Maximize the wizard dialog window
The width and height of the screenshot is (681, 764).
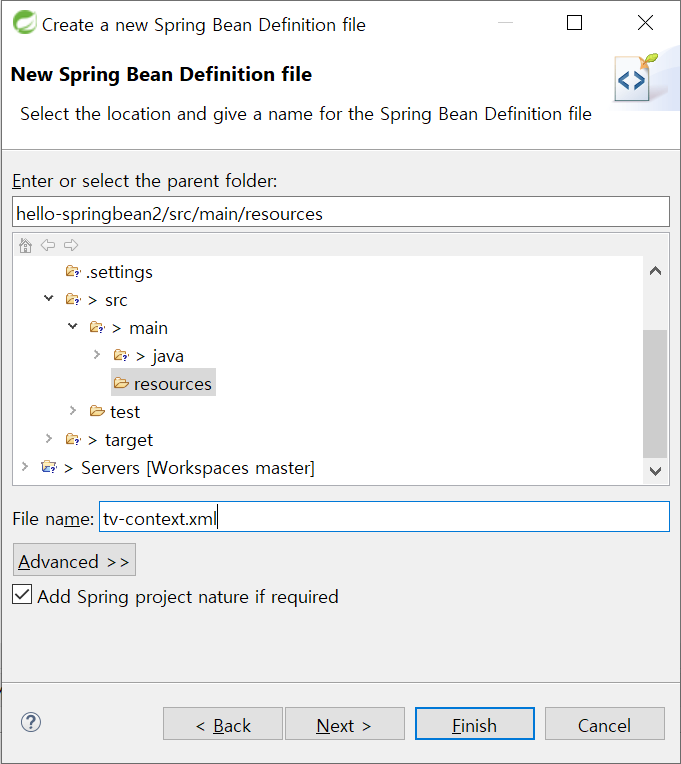(x=574, y=22)
